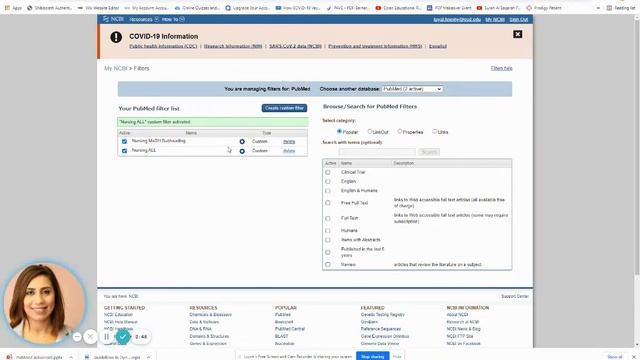Image resolution: width=640 pixels, height=360 pixels.
Task: Select the Popular category radio button
Action: point(339,131)
